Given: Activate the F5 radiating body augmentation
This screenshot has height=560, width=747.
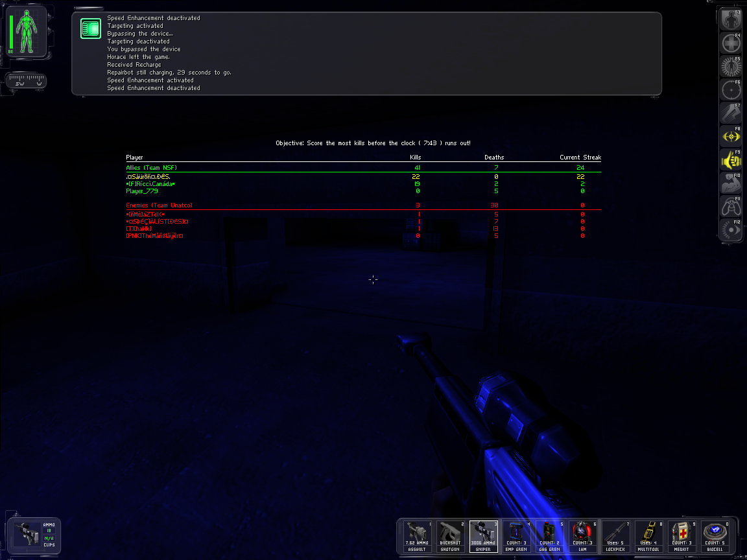Looking at the screenshot, I should (x=731, y=66).
